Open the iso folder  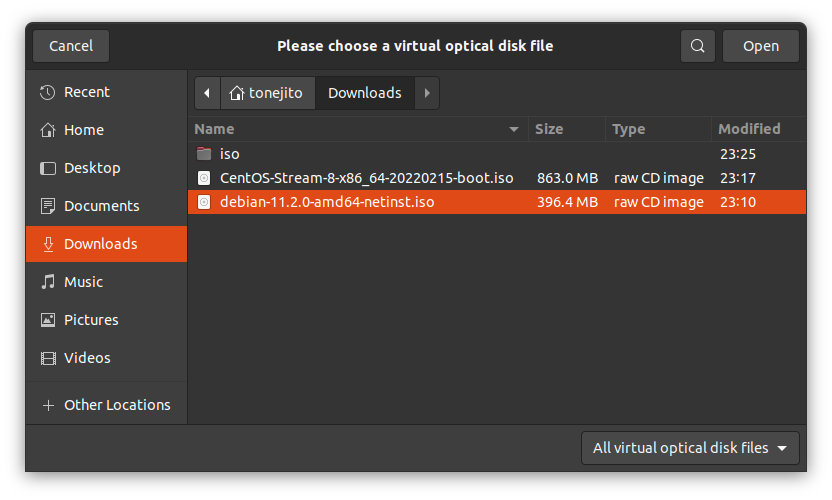[x=229, y=154]
